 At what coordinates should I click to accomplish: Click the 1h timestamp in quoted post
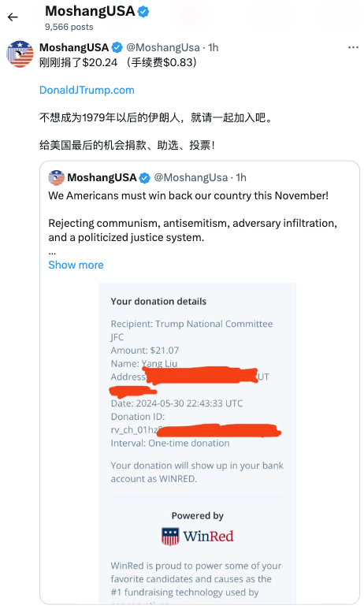pyautogui.click(x=241, y=177)
